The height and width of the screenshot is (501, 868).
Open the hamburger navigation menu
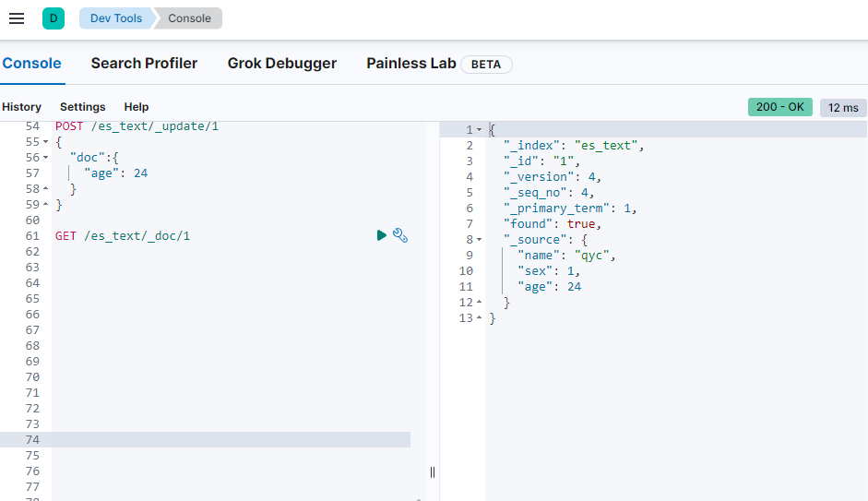[17, 18]
